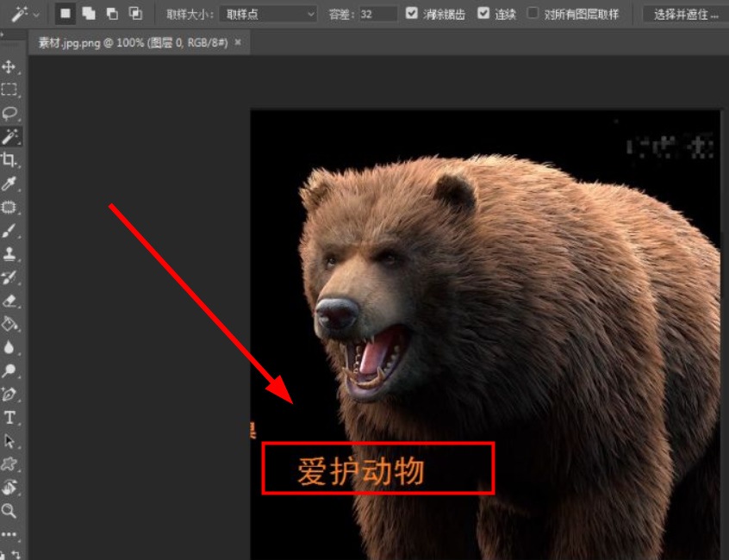The image size is (729, 560).
Task: Select the Move tool
Action: 11,67
